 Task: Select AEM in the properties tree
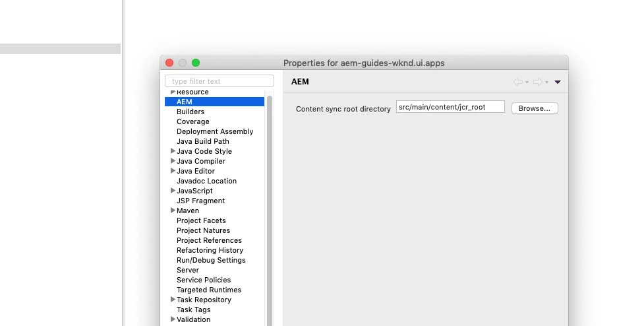214,102
